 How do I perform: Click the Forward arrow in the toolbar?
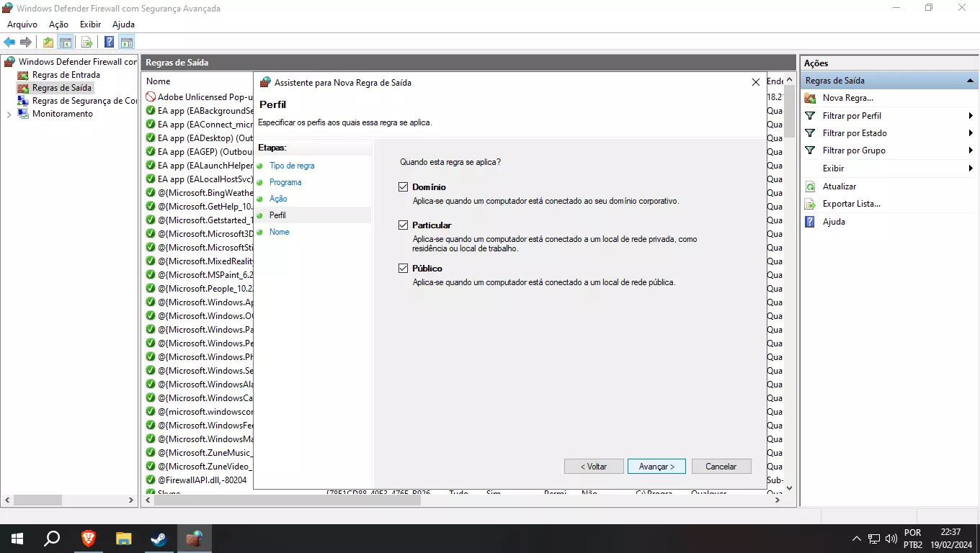[26, 42]
